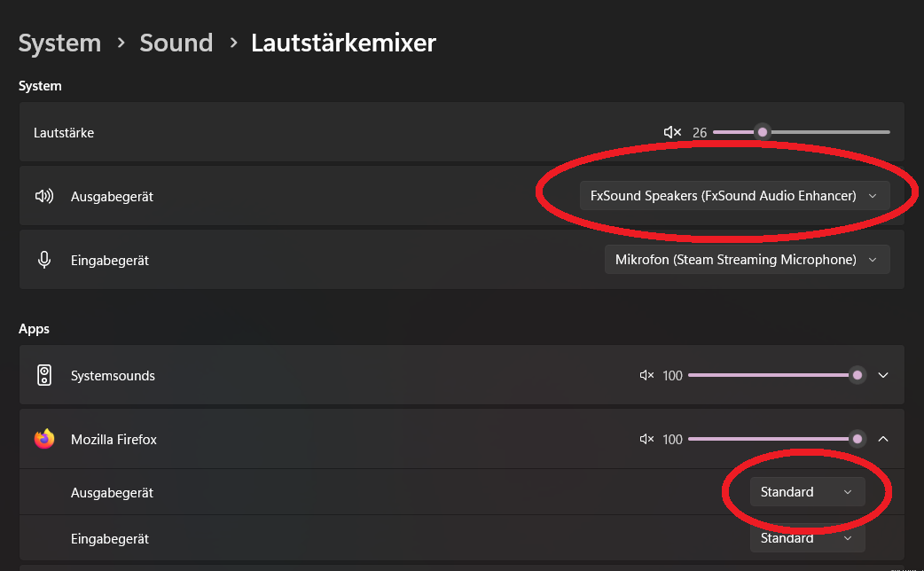Click the Ausgabegerät speaker icon
This screenshot has height=571, width=924.
click(x=44, y=196)
